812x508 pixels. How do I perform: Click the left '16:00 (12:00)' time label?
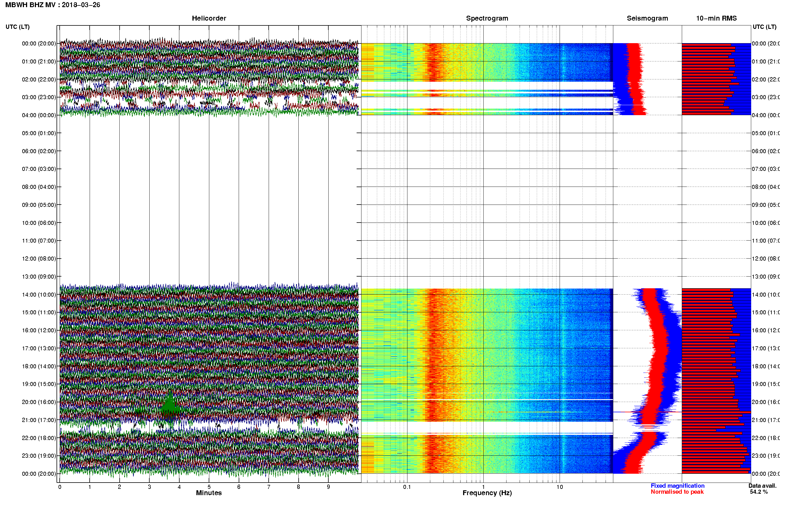39,330
